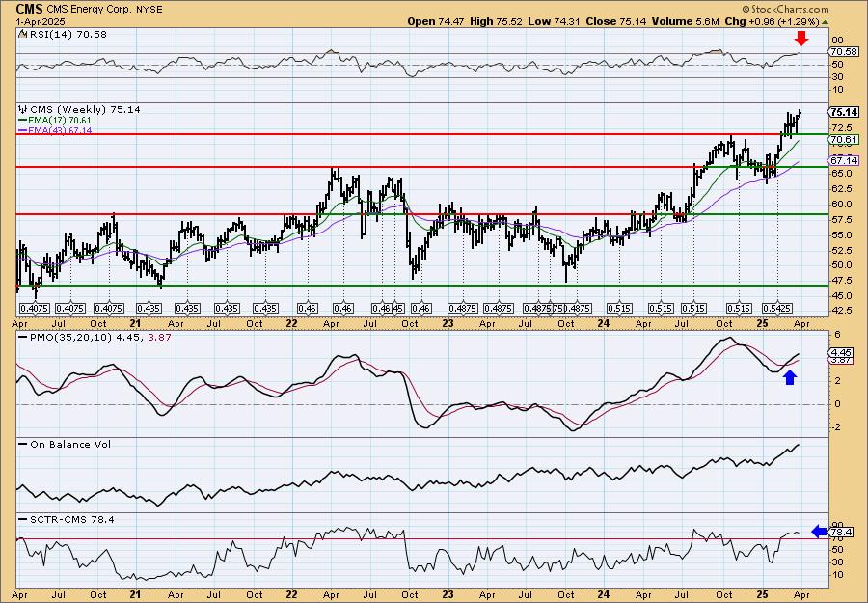The image size is (868, 603).
Task: Click the 90 label on the RSI panel axis
Action: (x=838, y=41)
